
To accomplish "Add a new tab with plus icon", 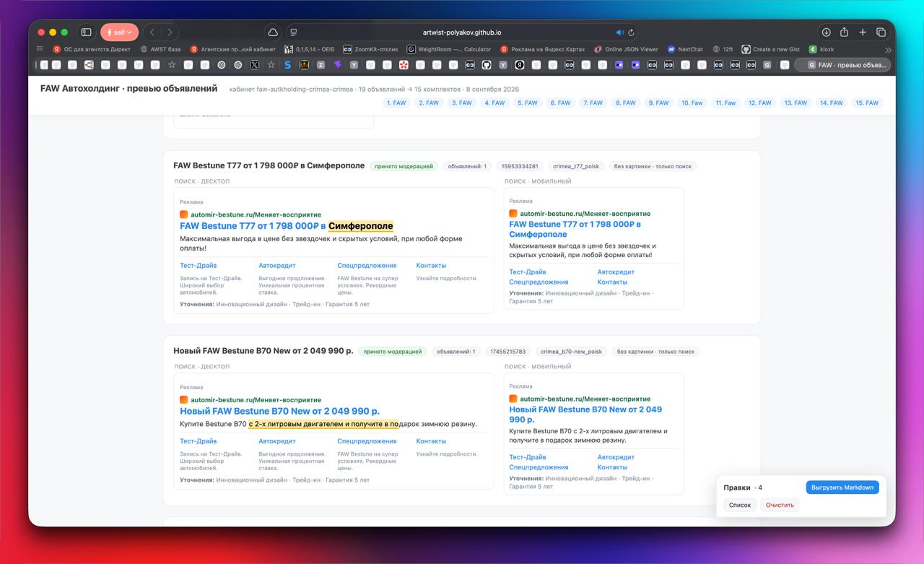I will [x=863, y=32].
